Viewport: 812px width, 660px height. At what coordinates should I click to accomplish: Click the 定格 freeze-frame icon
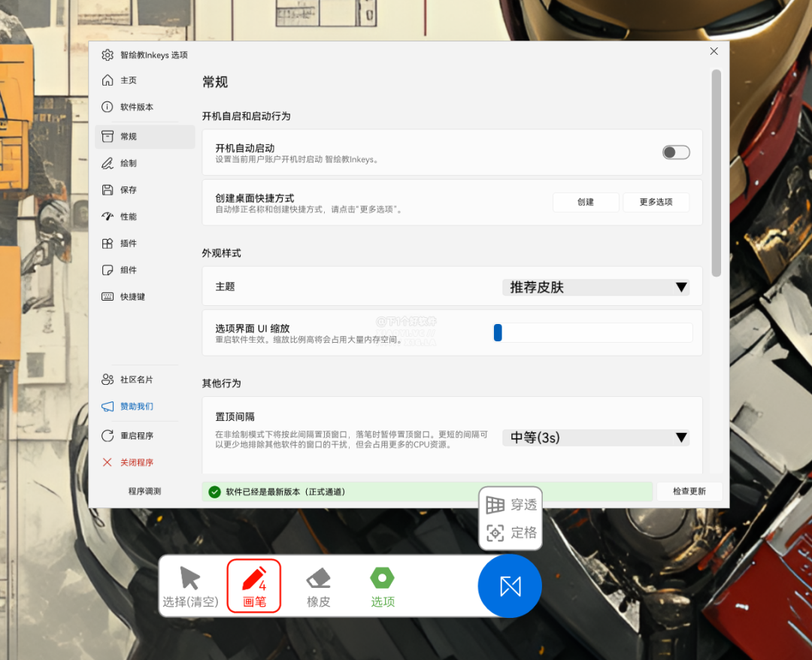495,533
